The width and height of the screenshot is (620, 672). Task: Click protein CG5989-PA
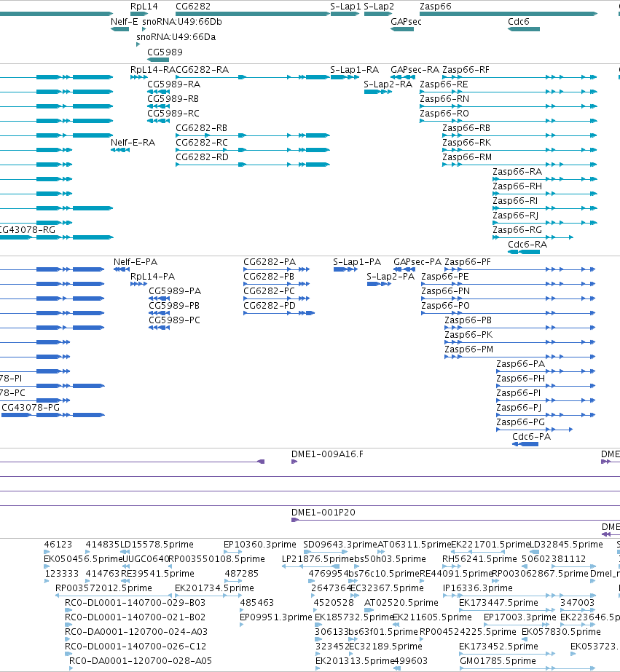point(175,291)
